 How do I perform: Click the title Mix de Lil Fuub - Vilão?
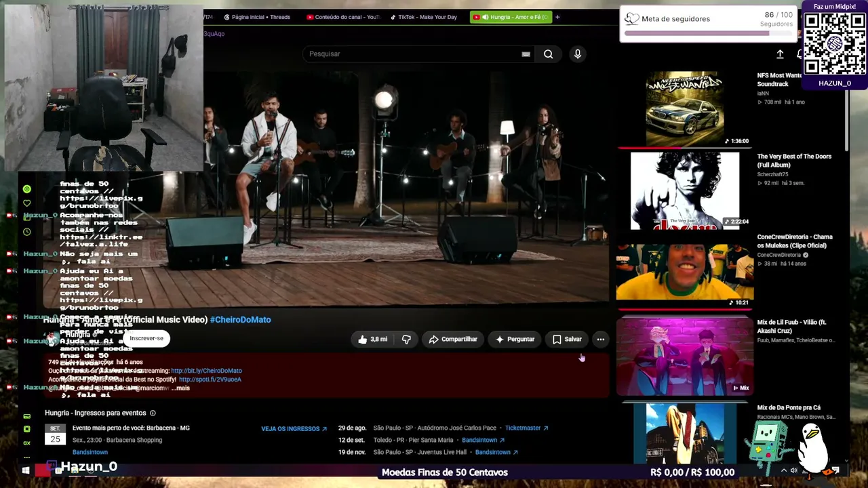coord(792,327)
